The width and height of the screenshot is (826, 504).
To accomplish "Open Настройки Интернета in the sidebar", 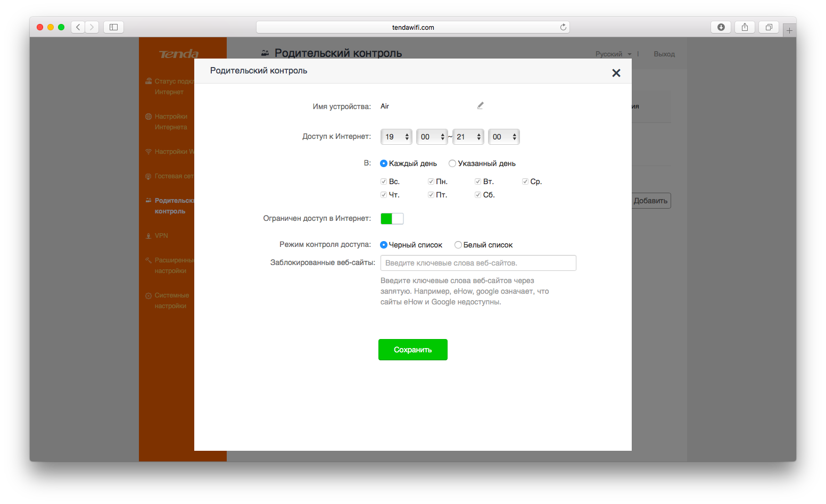I will (171, 122).
